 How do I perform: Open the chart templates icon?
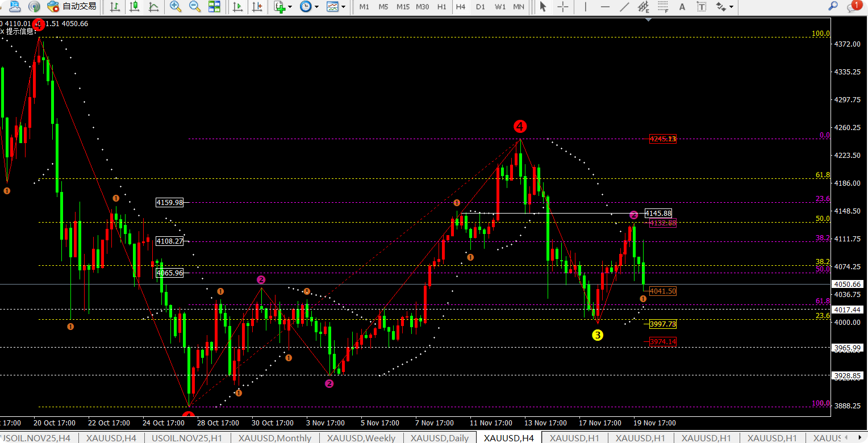(332, 7)
